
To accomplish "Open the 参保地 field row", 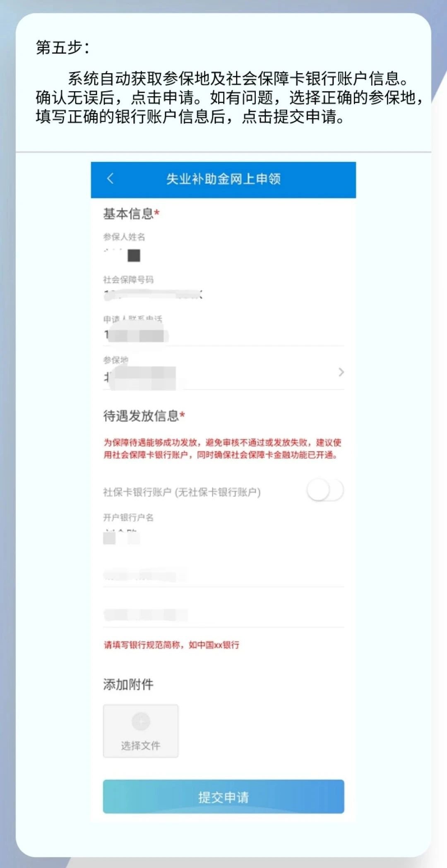I will (x=223, y=372).
